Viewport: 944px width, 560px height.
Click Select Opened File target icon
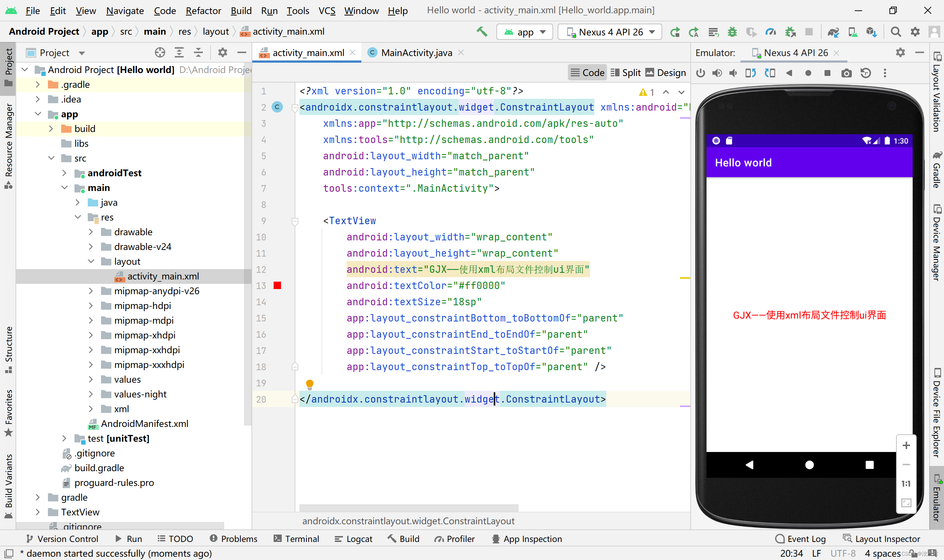160,53
